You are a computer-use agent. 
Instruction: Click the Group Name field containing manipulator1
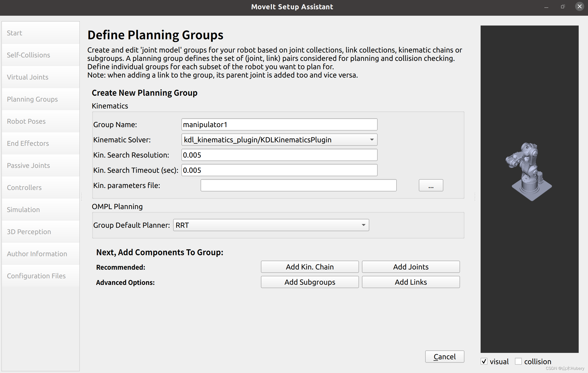coord(279,124)
